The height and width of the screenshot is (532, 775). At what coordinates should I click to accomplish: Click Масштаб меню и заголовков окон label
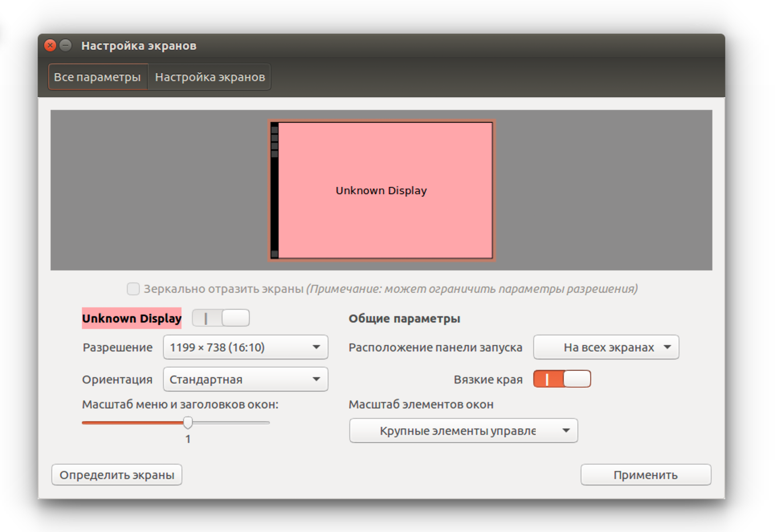180,404
